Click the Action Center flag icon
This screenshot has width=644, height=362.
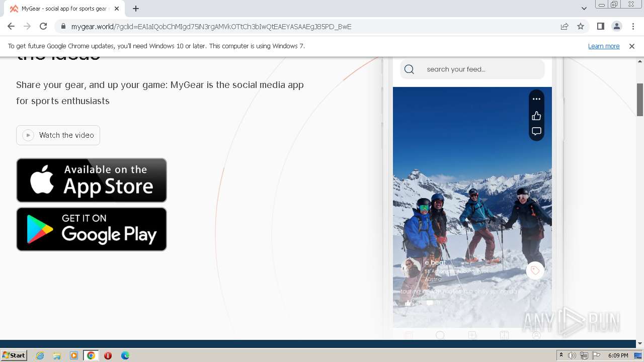pos(596,355)
